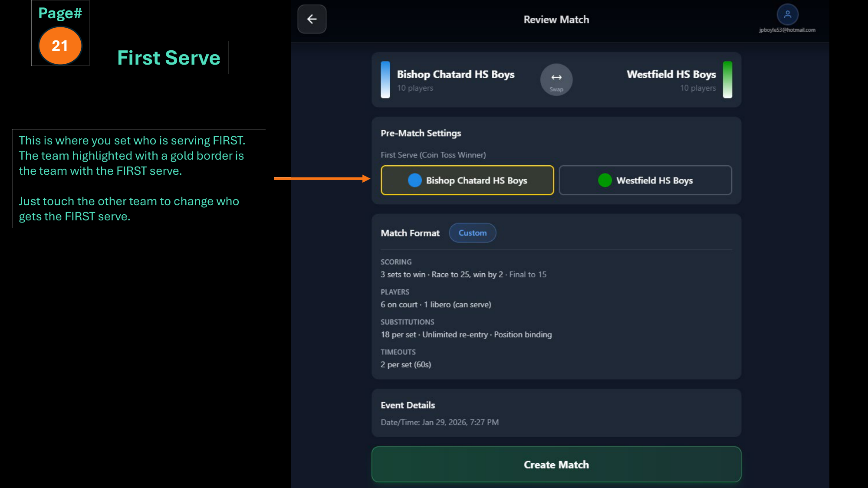Click the Create Match button
The height and width of the screenshot is (488, 868).
coord(556,464)
